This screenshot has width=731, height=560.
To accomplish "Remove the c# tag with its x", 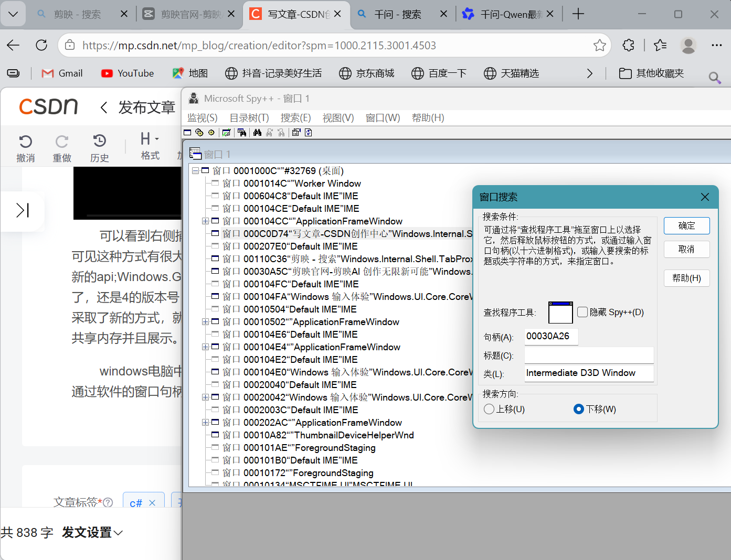I will pyautogui.click(x=152, y=503).
